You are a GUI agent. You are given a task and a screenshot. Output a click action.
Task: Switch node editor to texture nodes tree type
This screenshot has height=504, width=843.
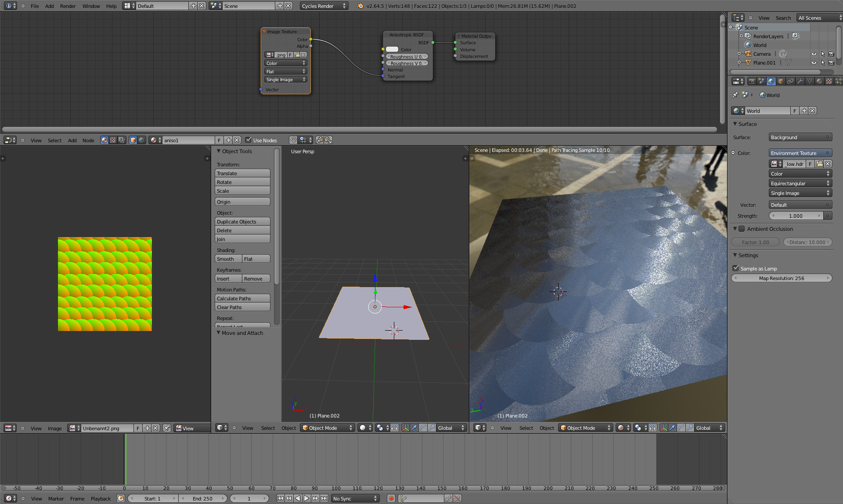113,140
